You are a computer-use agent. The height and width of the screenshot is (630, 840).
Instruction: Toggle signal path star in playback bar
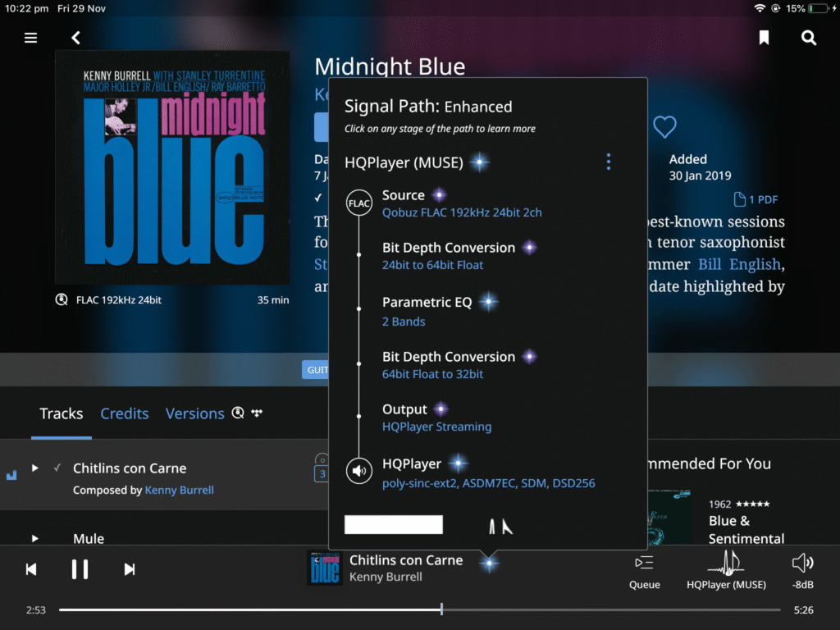(x=489, y=564)
